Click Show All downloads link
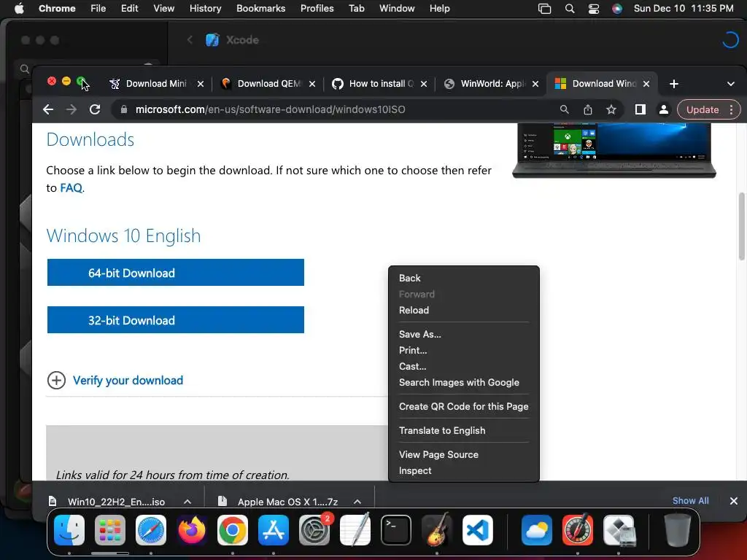 point(690,500)
